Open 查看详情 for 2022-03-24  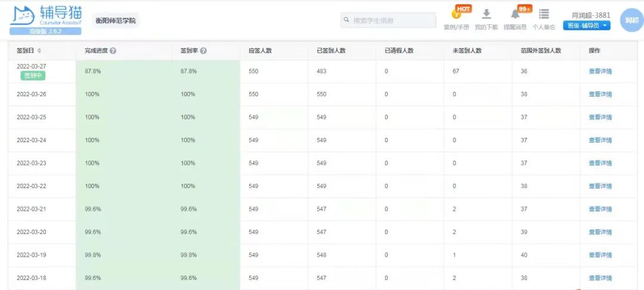point(600,140)
